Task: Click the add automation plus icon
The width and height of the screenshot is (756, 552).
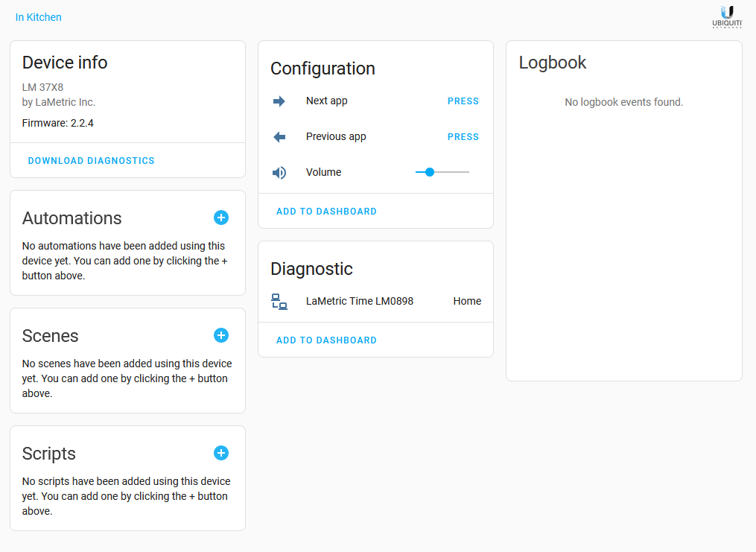Action: click(x=221, y=218)
